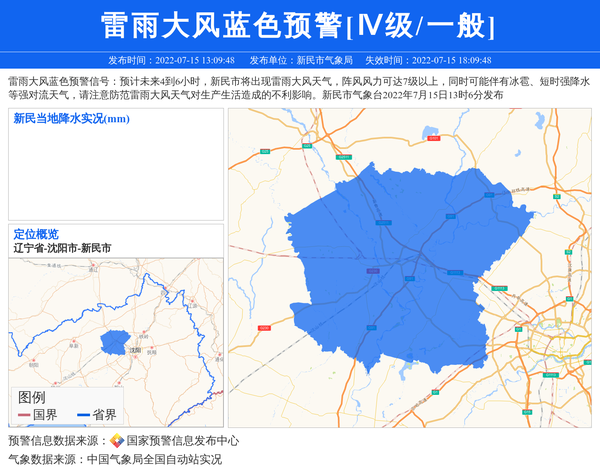Click the 国家预警信息发布中心 source text
The height and width of the screenshot is (471, 600).
coord(182,441)
